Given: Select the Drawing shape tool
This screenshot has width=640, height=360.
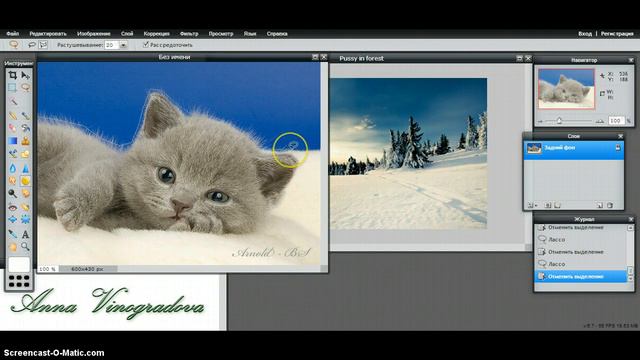Looking at the screenshot, I should pos(25,154).
